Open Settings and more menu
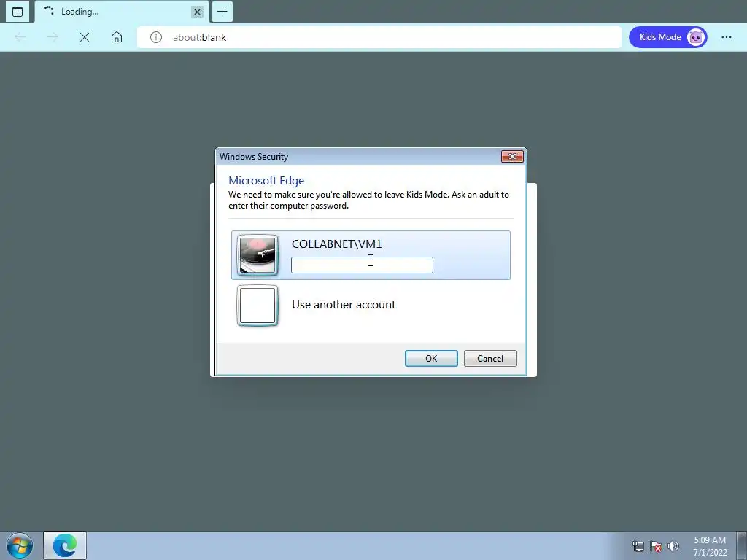The height and width of the screenshot is (560, 747). (727, 37)
